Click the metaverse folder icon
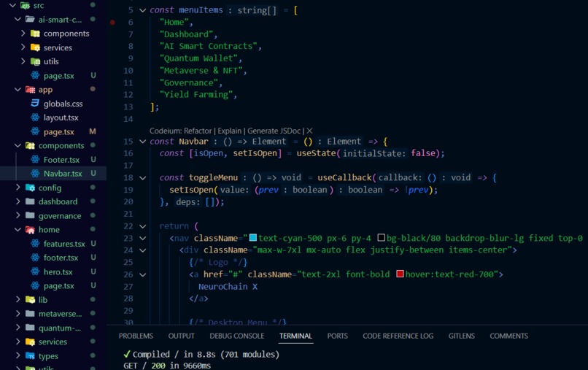 point(30,314)
